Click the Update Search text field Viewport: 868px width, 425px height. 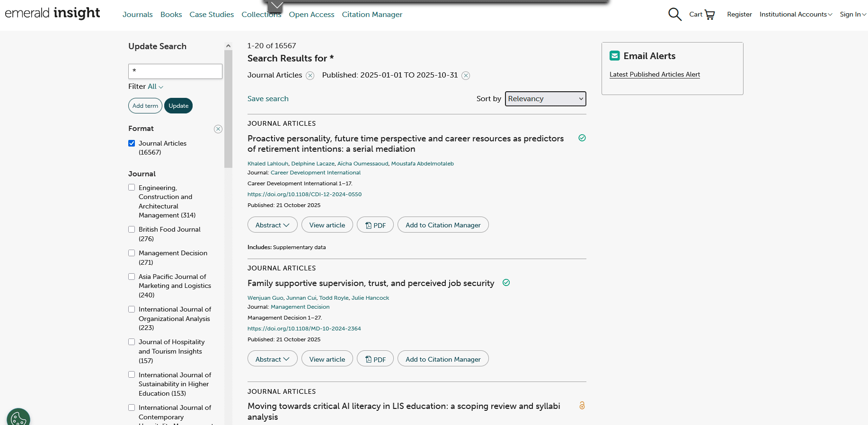pos(175,71)
